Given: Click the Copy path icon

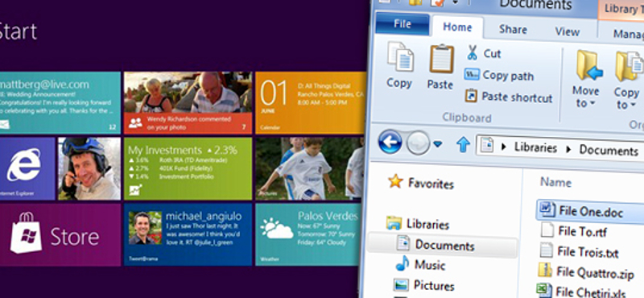Looking at the screenshot, I should point(472,74).
